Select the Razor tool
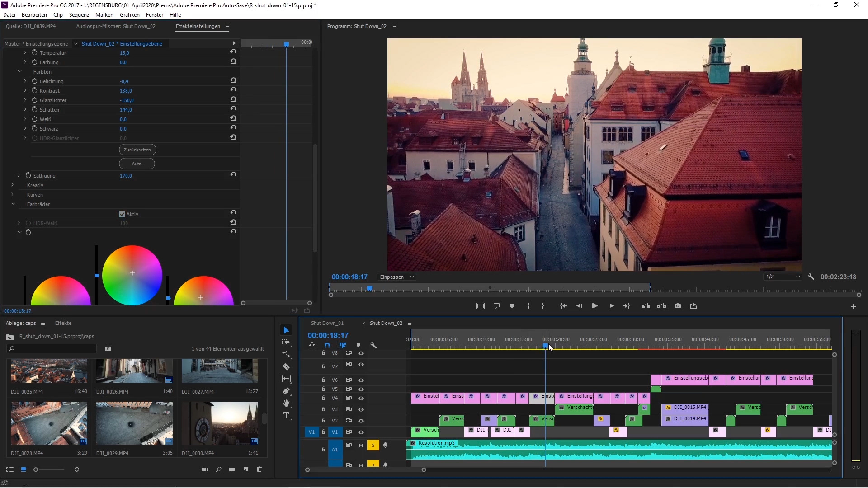 point(286,367)
